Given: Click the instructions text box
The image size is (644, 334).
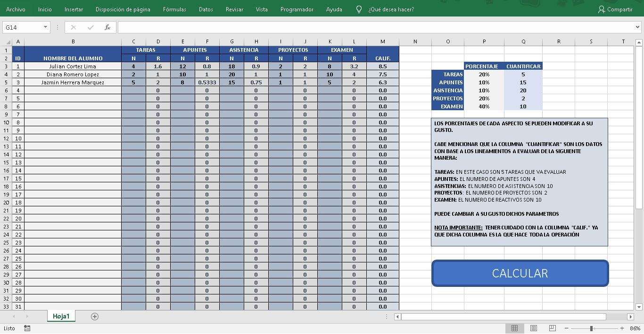Looking at the screenshot, I should [x=519, y=182].
